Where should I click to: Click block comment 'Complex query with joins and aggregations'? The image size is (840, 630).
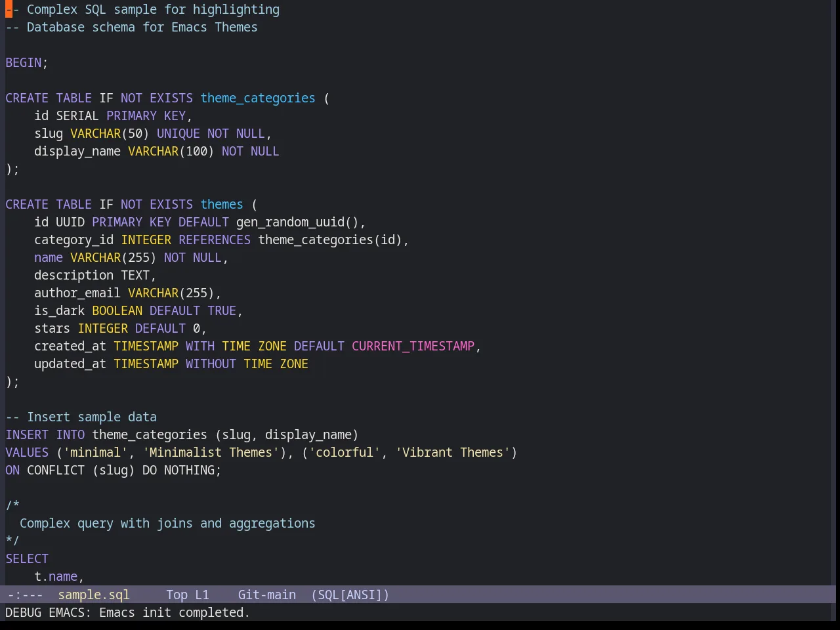(x=167, y=523)
